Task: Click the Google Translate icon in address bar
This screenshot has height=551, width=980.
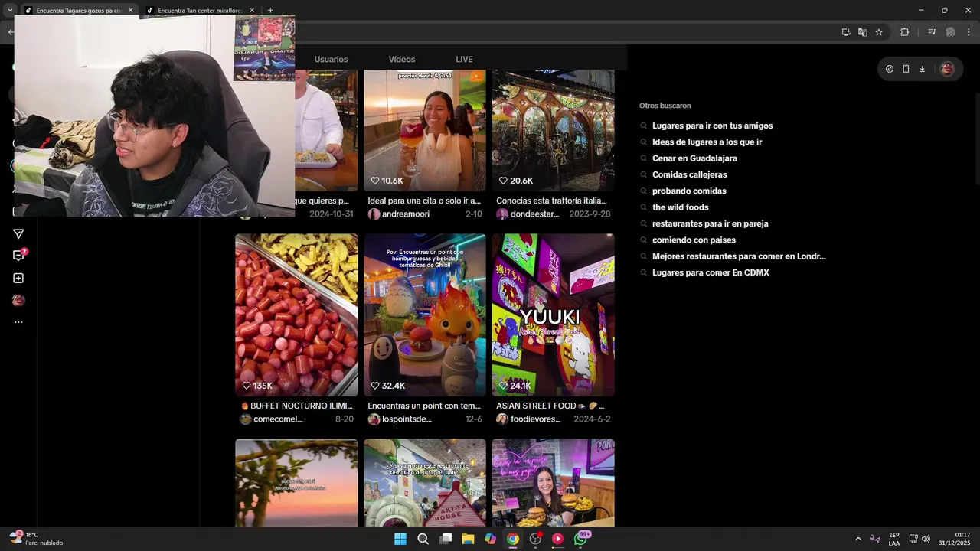Action: (862, 32)
